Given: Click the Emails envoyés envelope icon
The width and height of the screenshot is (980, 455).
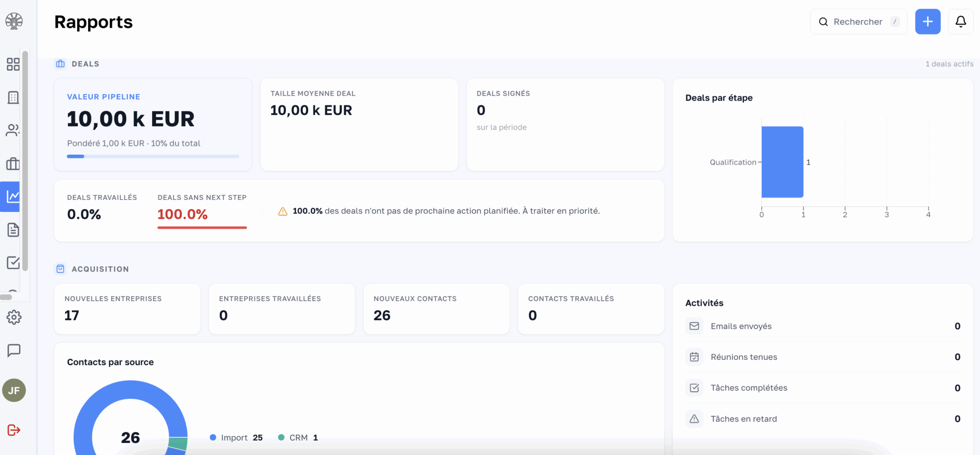Looking at the screenshot, I should 694,326.
